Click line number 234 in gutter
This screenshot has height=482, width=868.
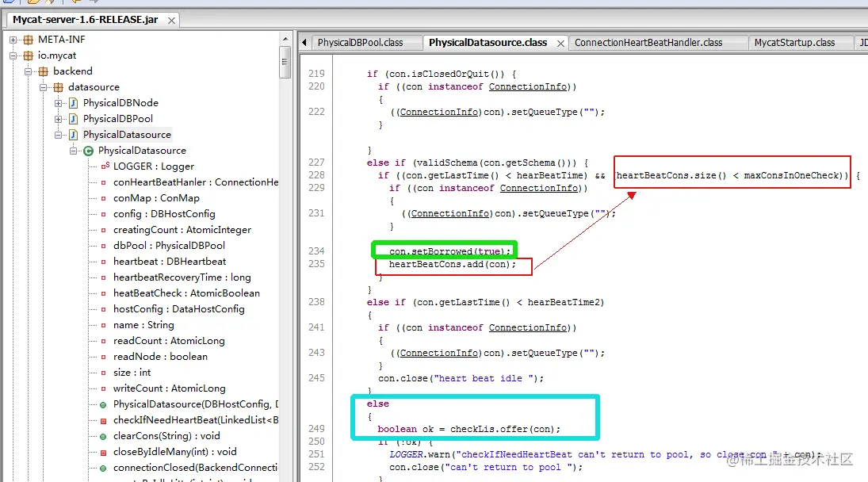click(x=316, y=251)
